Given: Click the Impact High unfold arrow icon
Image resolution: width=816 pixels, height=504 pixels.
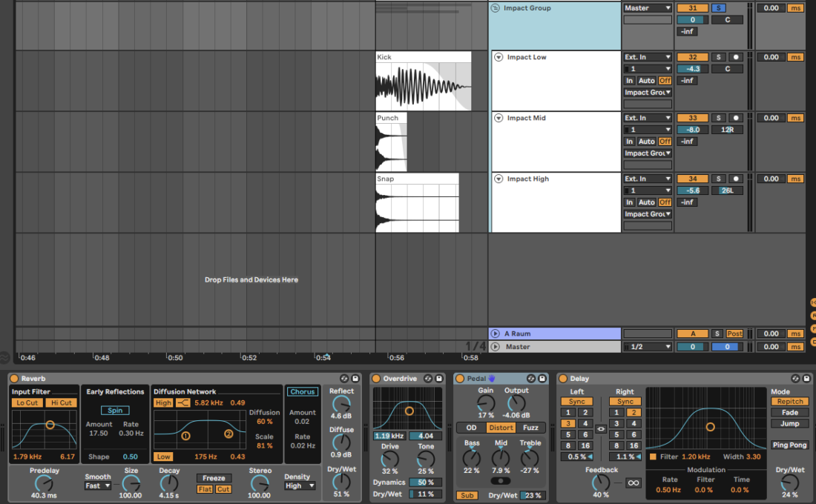Looking at the screenshot, I should (x=499, y=179).
